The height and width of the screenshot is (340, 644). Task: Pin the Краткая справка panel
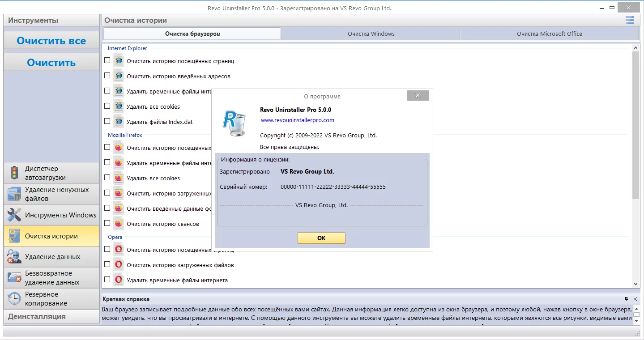click(x=627, y=299)
